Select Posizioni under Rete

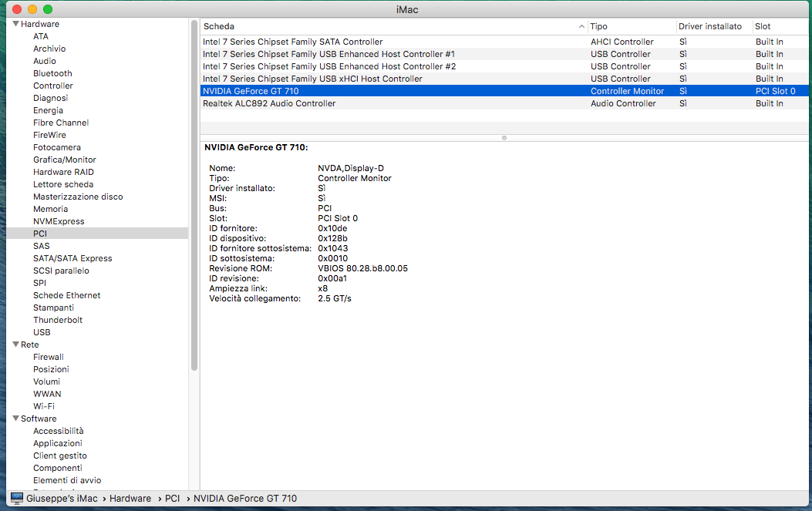51,370
